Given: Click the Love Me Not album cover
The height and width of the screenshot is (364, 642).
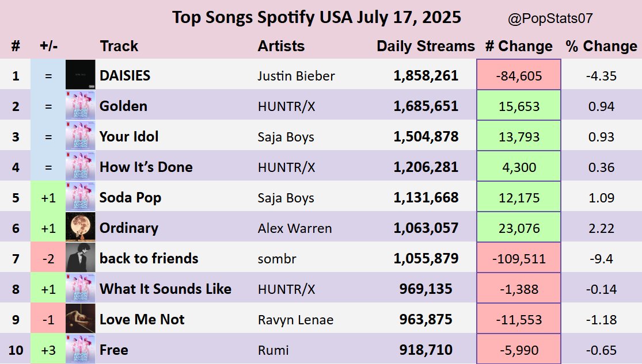Looking at the screenshot, I should (80, 319).
